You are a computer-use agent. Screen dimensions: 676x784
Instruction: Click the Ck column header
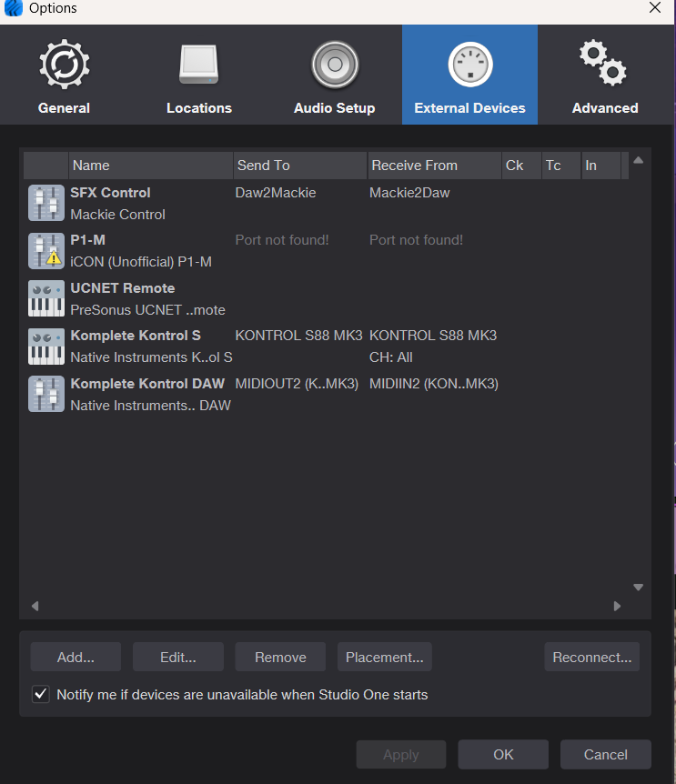[521, 166]
